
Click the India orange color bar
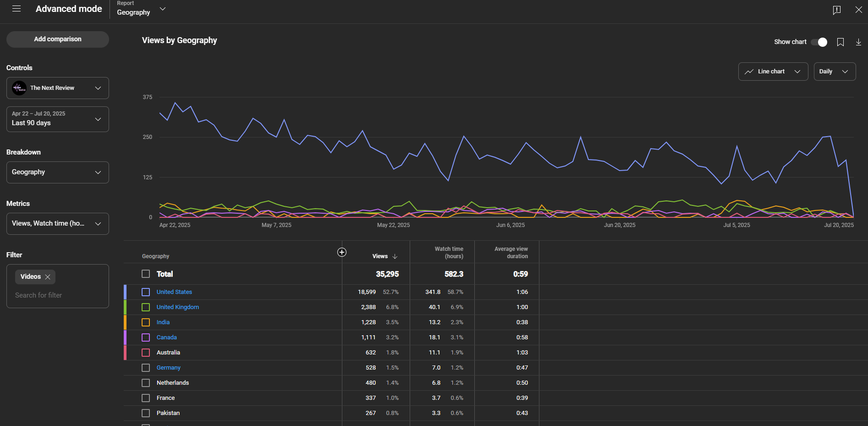[125, 322]
